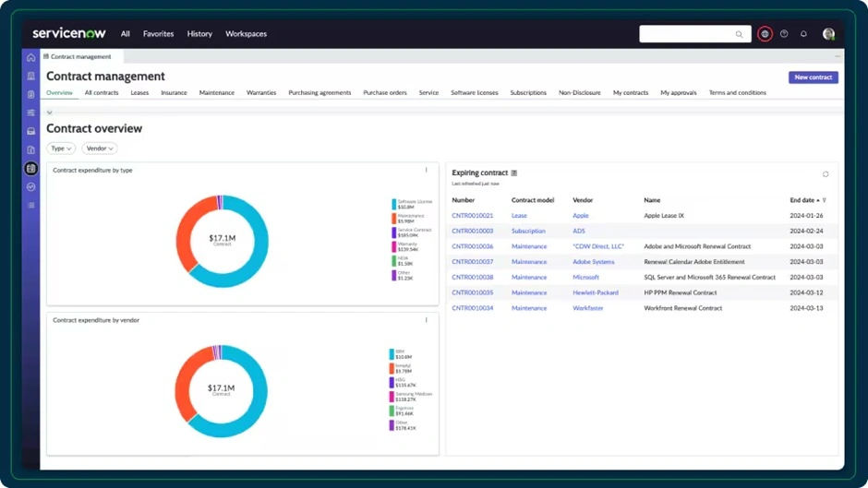The width and height of the screenshot is (868, 488).
Task: Click the globe icon in top bar
Action: click(x=765, y=34)
